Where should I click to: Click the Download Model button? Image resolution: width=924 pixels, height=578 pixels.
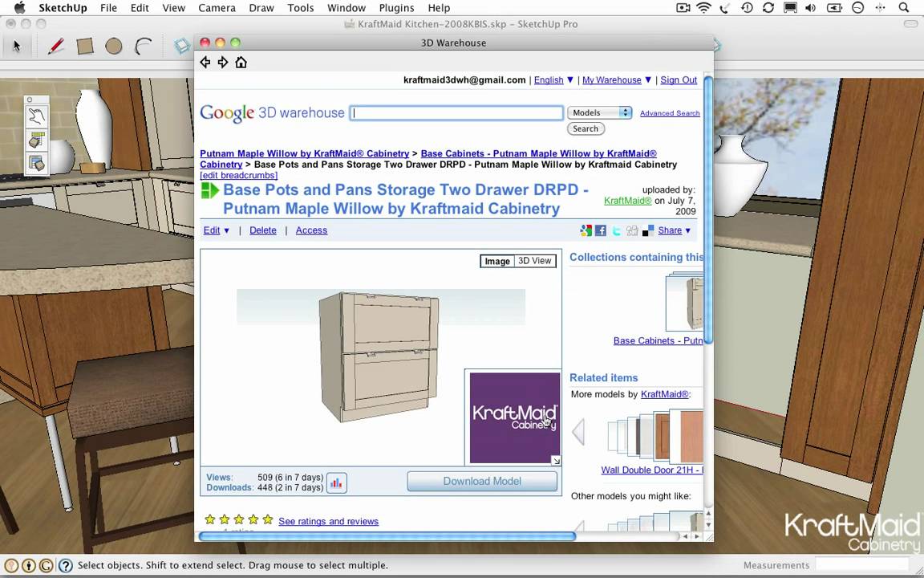pyautogui.click(x=482, y=482)
